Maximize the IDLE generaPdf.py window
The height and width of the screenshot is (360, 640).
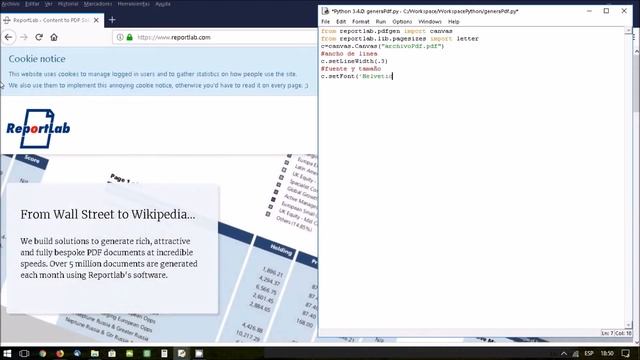tap(606, 11)
